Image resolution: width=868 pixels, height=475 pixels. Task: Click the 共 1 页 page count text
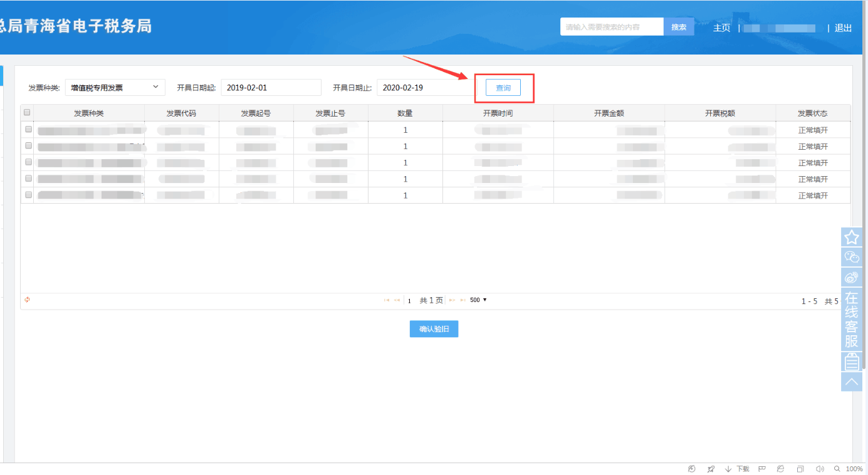[431, 301]
